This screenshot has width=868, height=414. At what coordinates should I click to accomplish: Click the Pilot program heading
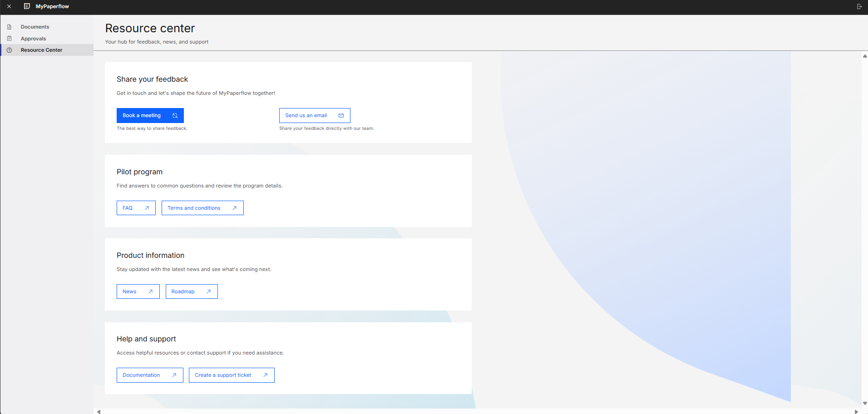[x=139, y=172]
